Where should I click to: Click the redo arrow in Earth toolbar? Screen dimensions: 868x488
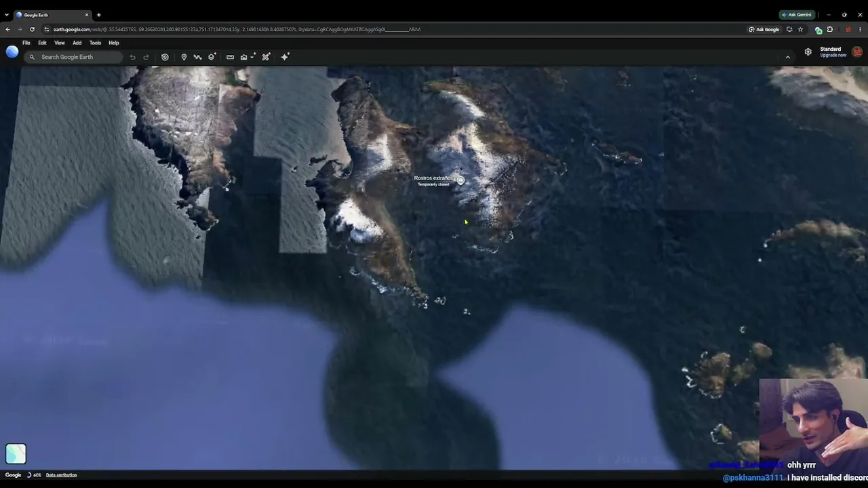(146, 57)
